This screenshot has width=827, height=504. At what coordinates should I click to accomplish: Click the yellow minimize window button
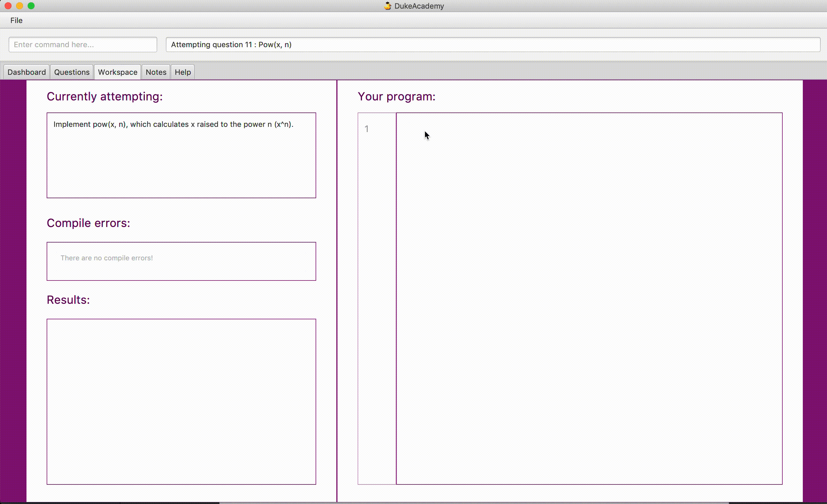[x=20, y=6]
